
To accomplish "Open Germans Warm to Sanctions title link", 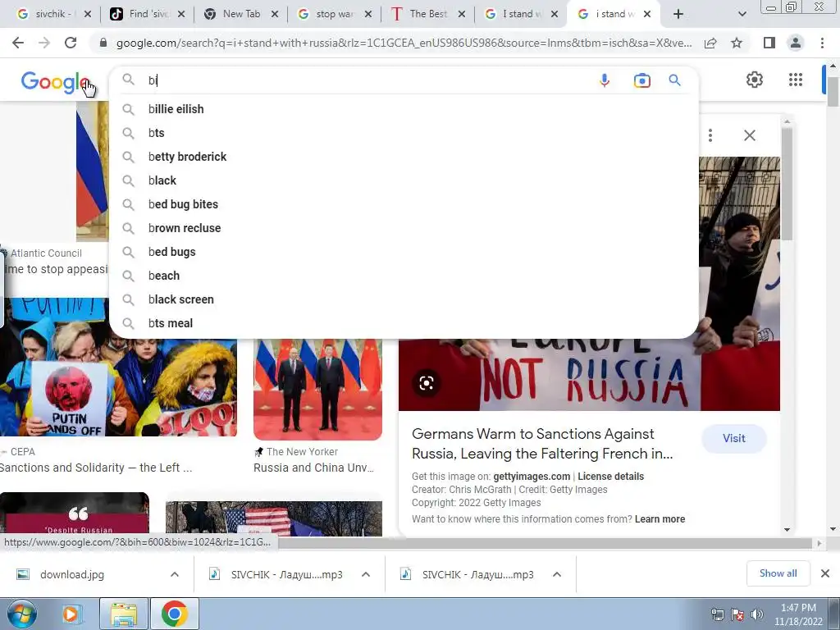I will click(542, 444).
